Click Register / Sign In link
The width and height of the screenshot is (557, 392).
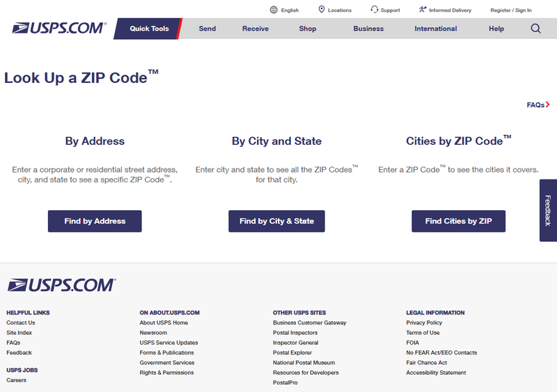(511, 10)
